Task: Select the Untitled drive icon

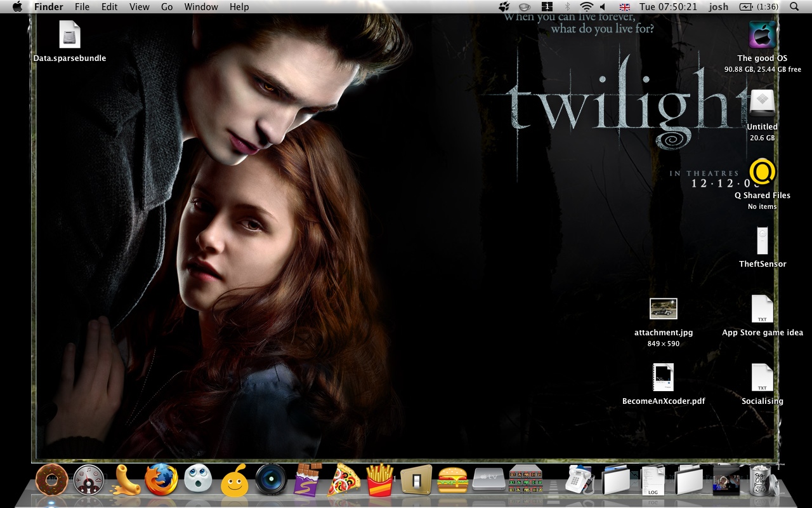Action: pos(763,104)
